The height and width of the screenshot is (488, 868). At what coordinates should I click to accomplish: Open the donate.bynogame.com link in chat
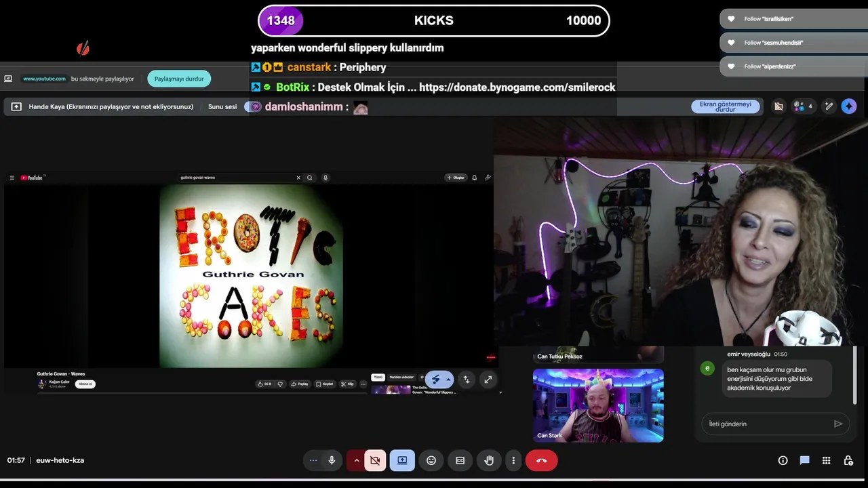point(517,87)
